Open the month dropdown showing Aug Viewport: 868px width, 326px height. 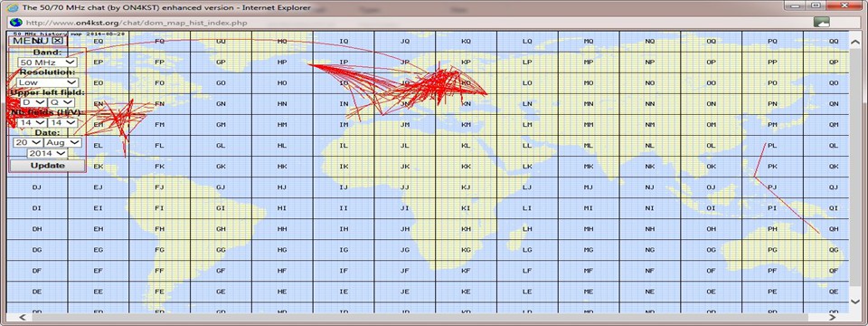[x=62, y=142]
